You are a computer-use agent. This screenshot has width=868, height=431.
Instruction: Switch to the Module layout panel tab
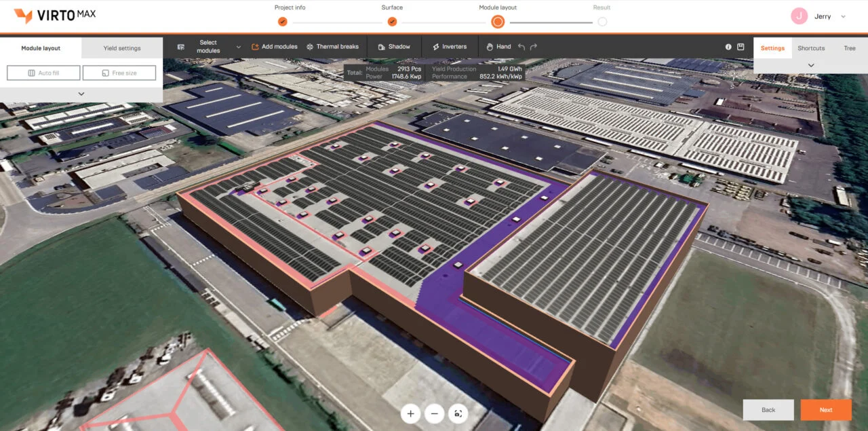[41, 48]
